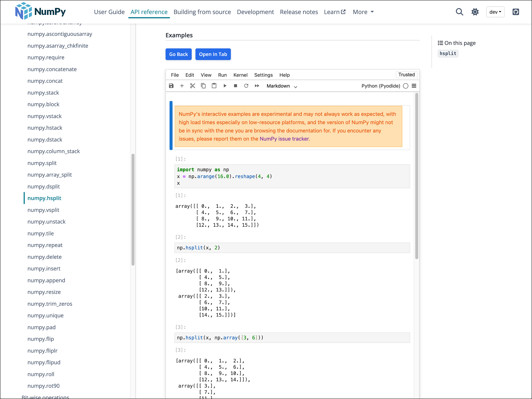Open Building from source page
Screen dimensions: 532x399
click(202, 12)
